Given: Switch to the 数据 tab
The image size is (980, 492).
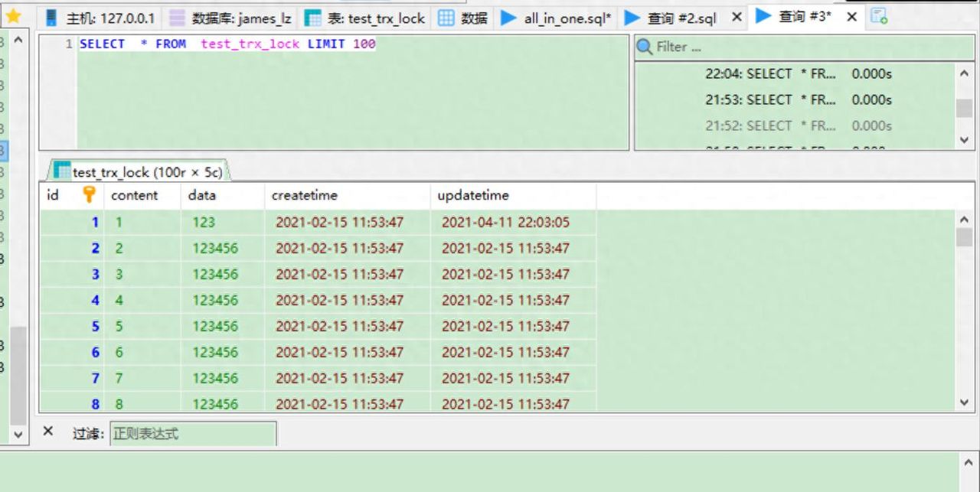Looking at the screenshot, I should coord(464,18).
